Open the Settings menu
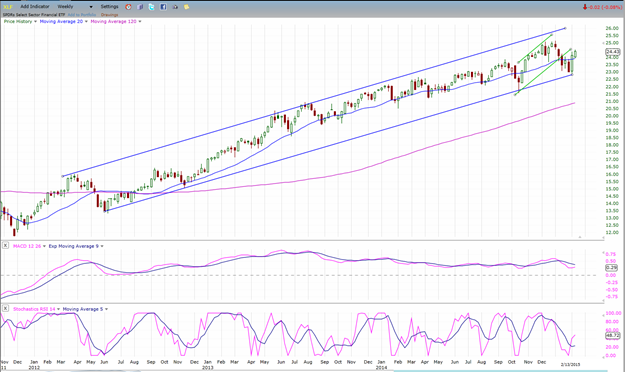625x372 pixels. (x=109, y=6)
